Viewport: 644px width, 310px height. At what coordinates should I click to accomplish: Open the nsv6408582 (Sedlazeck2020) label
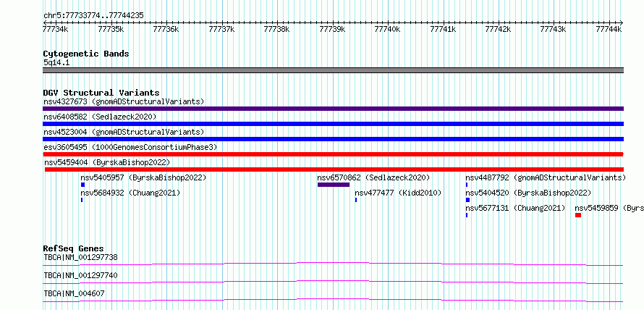coord(100,117)
